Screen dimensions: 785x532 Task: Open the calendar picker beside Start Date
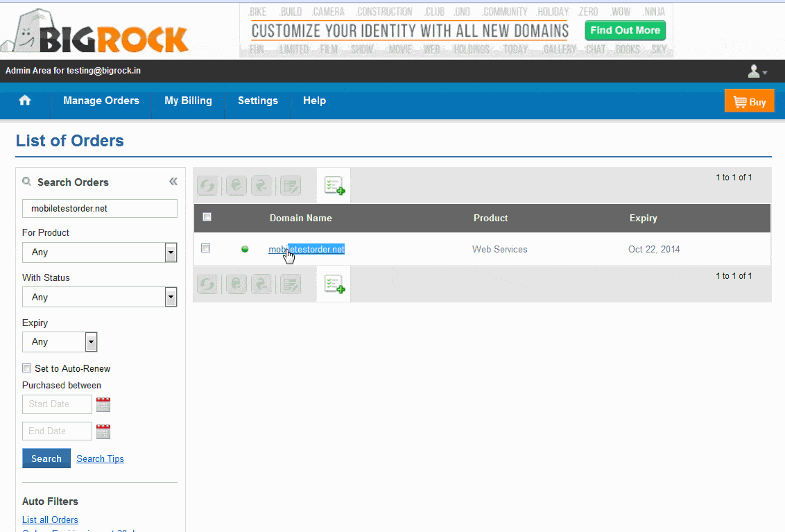(103, 404)
